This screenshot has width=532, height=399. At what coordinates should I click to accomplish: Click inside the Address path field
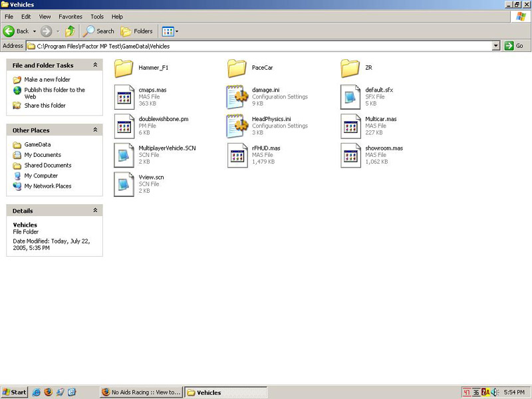point(259,46)
